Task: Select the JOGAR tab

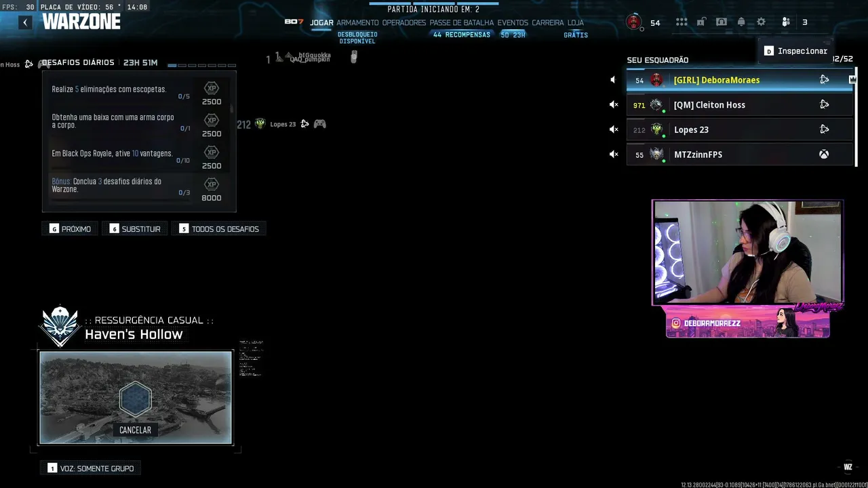Action: point(321,22)
